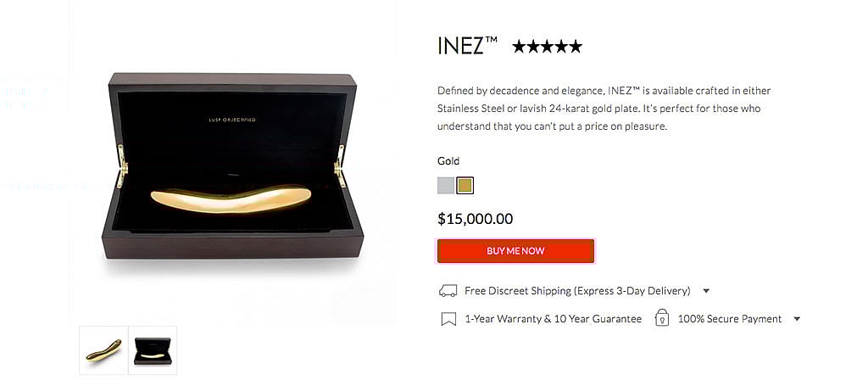Select the silver stainless steel swatch

446,185
